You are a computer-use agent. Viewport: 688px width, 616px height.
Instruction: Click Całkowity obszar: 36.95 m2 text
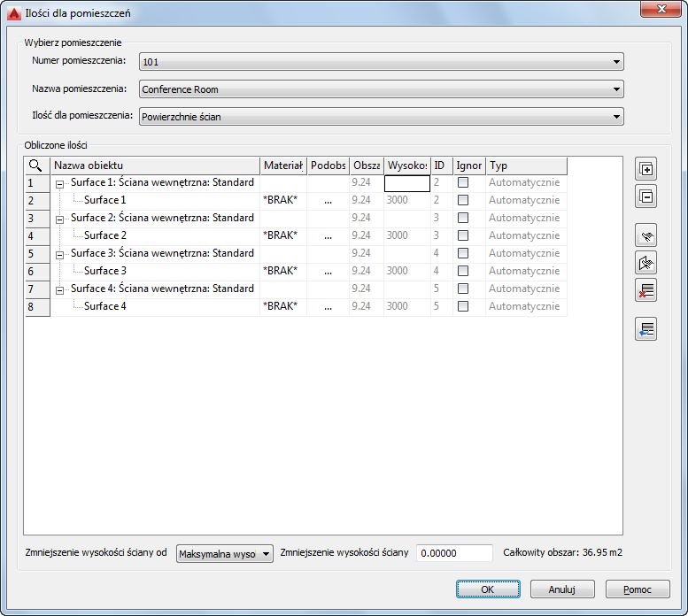562,552
